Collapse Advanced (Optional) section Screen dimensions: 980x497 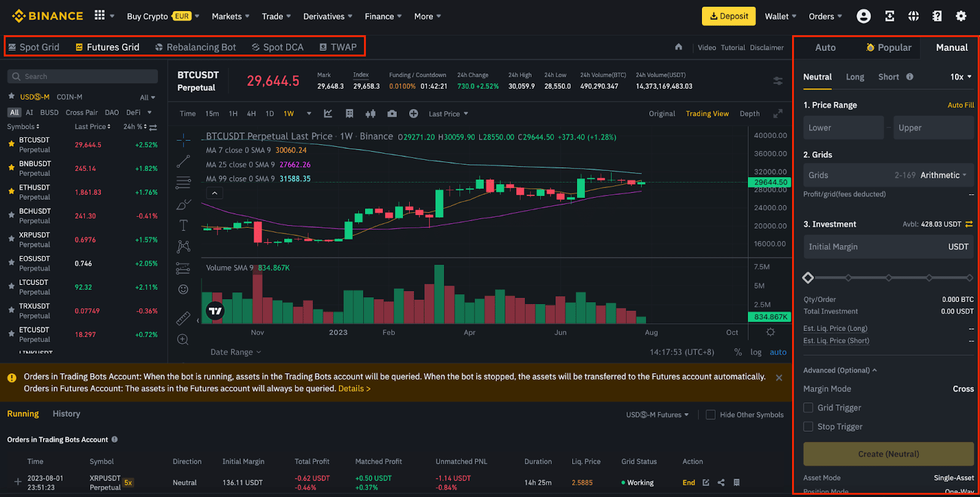click(840, 370)
